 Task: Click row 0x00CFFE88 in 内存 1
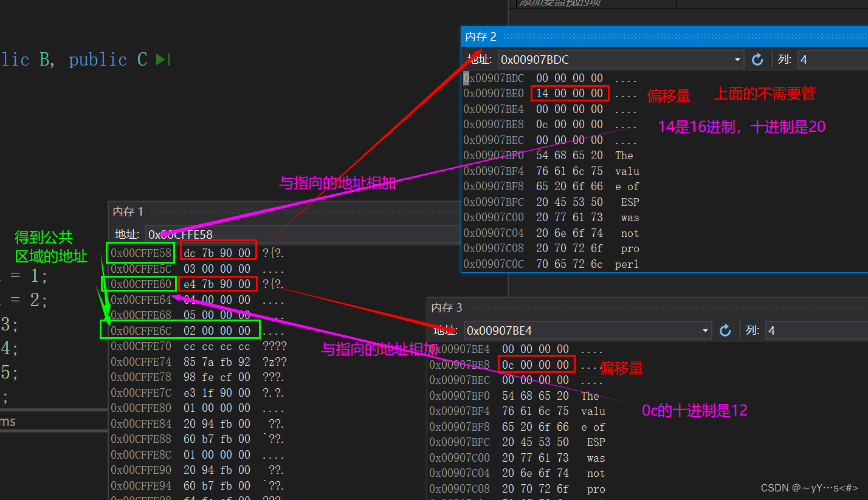pos(198,439)
